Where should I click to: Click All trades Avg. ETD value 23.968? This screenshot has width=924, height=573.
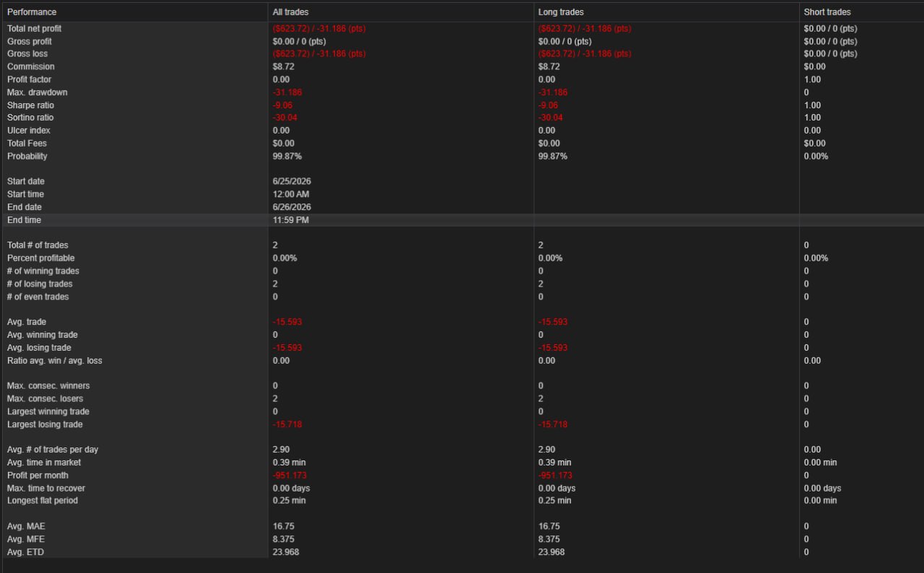click(x=286, y=553)
